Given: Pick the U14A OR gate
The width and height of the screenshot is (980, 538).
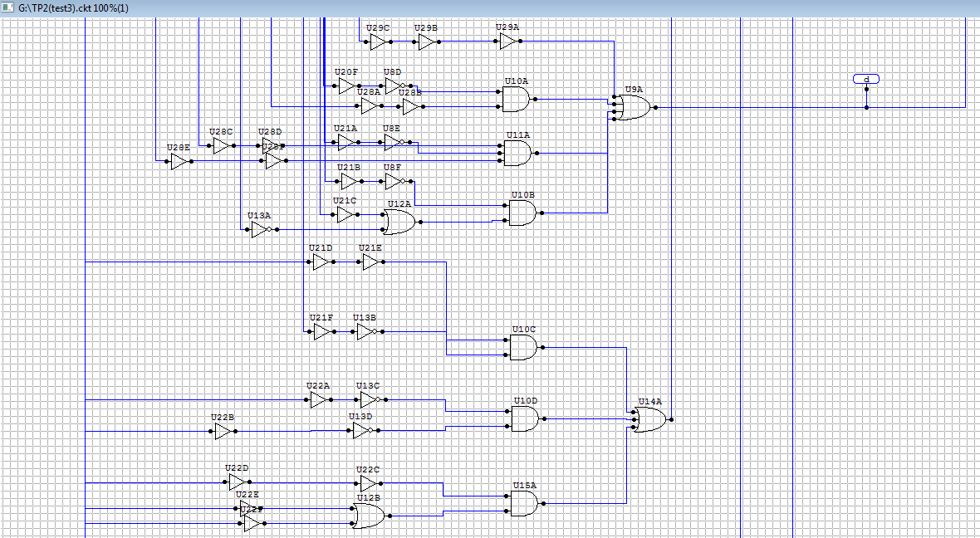Looking at the screenshot, I should tap(648, 420).
